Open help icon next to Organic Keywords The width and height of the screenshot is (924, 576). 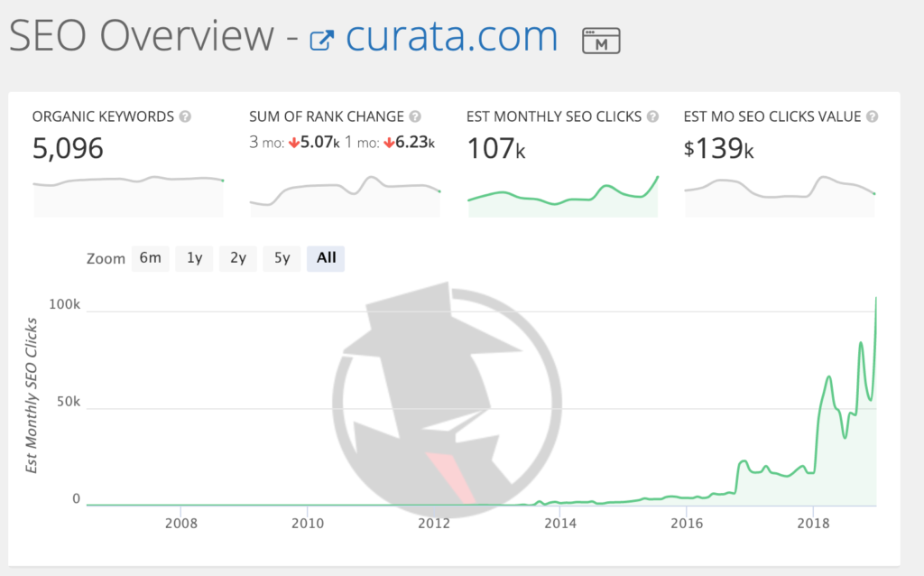click(x=185, y=116)
